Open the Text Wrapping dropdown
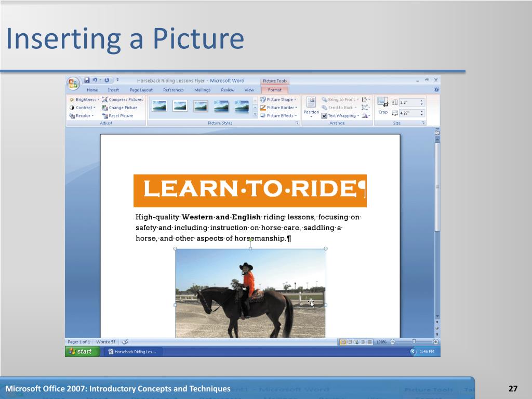 [340, 116]
